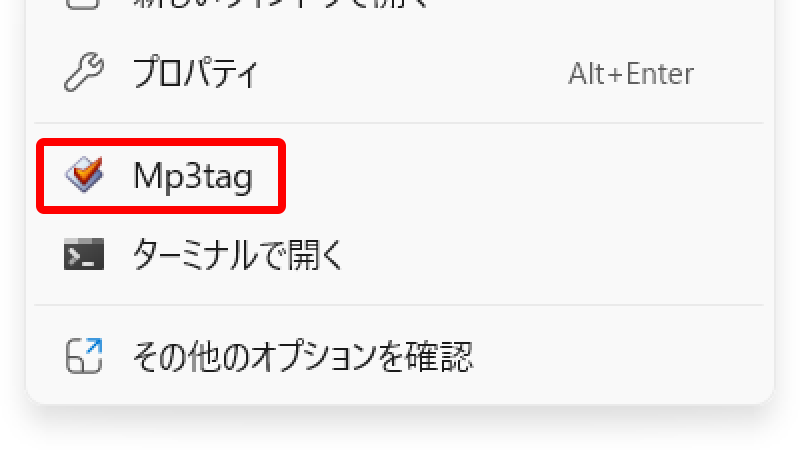Choose ターミナルで開く
800x450 pixels.
(x=399, y=254)
